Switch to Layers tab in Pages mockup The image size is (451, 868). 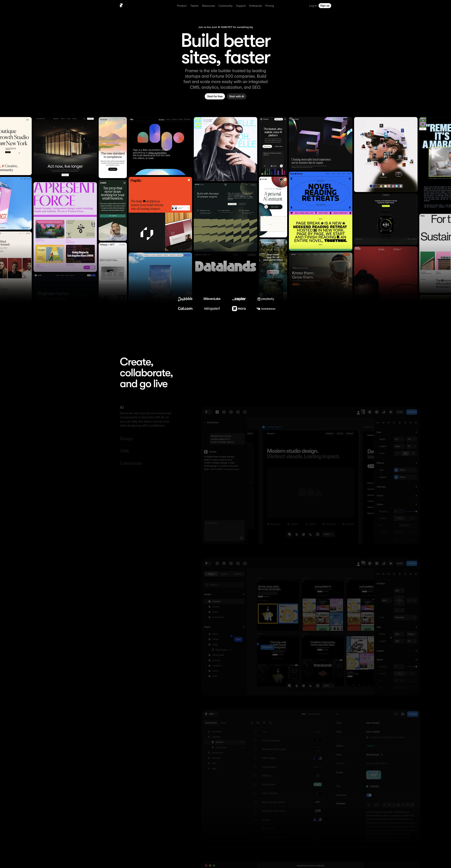click(224, 574)
